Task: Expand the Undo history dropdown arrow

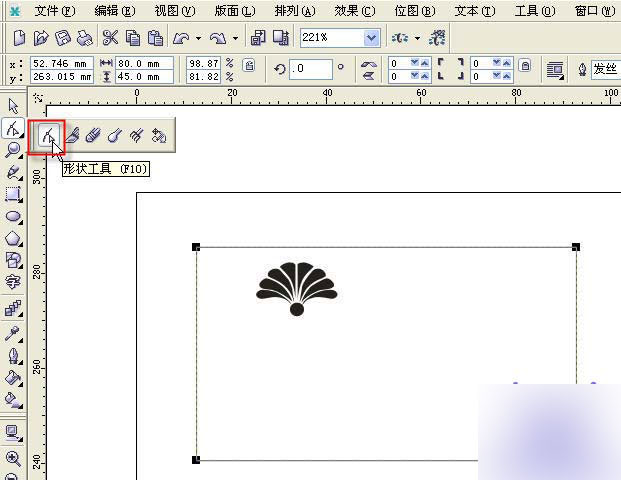Action: click(198, 38)
